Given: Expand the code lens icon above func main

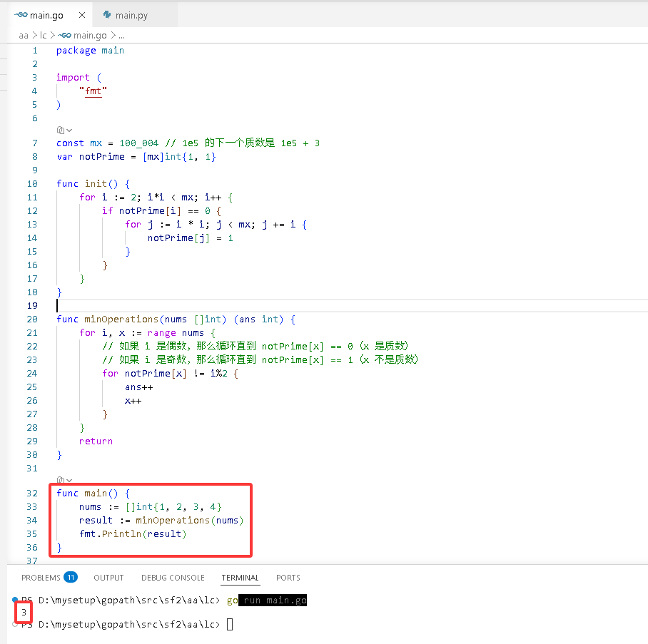Looking at the screenshot, I should pyautogui.click(x=64, y=480).
